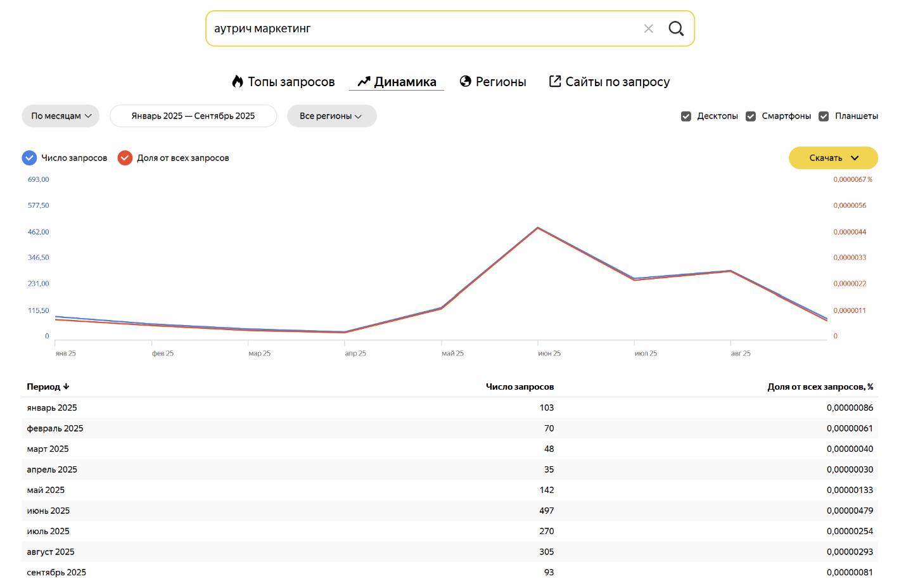The image size is (906, 588).
Task: Click the magnifying glass search icon
Action: pyautogui.click(x=676, y=29)
